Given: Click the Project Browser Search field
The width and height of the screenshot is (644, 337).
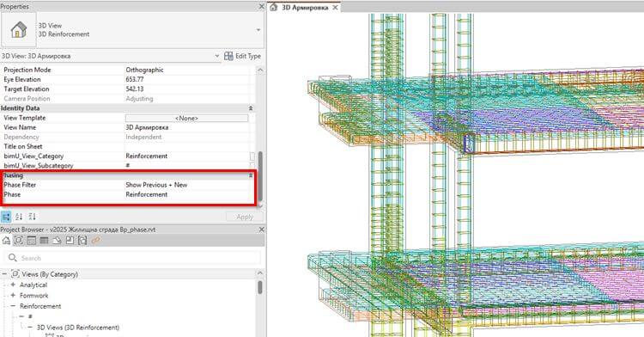Looking at the screenshot, I should (x=132, y=258).
